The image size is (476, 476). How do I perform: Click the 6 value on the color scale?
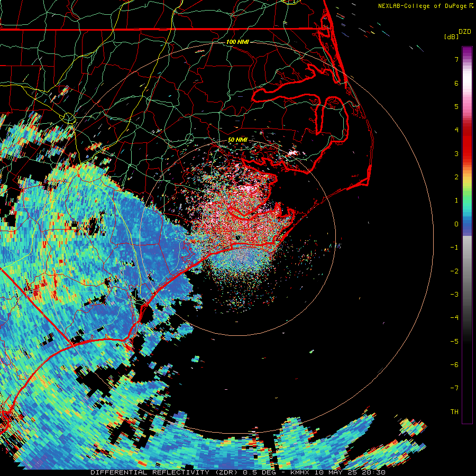(x=456, y=83)
